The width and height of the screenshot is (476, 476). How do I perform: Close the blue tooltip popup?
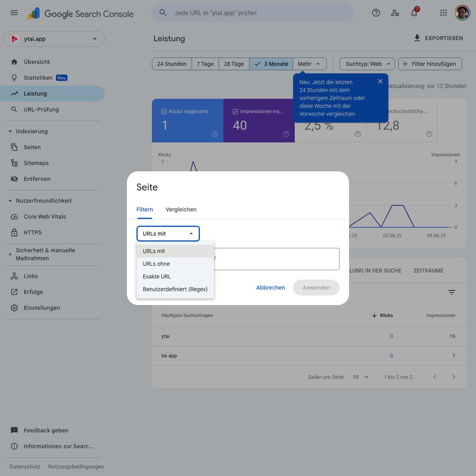click(380, 81)
